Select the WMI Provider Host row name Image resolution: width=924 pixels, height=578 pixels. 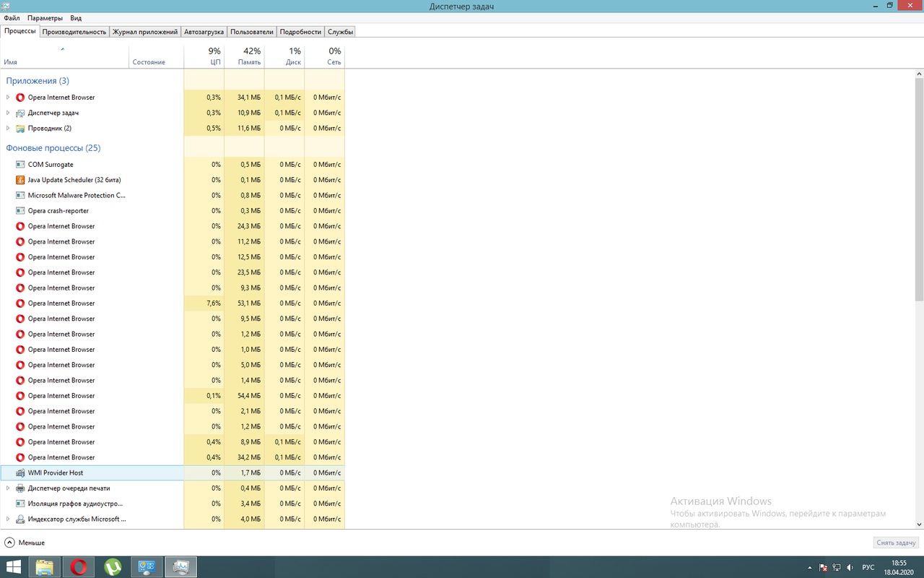pyautogui.click(x=56, y=473)
